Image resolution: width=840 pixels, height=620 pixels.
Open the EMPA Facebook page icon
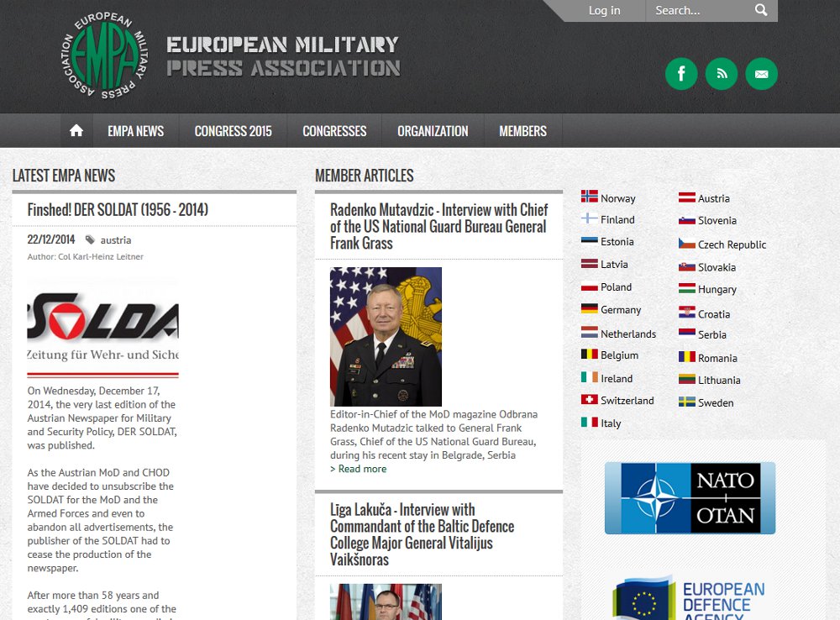coord(681,74)
